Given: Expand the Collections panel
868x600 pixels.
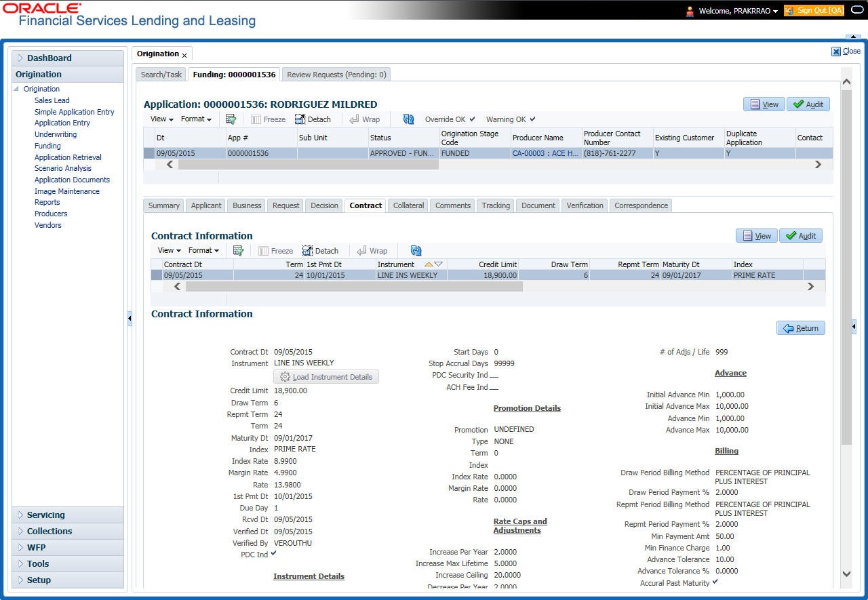Looking at the screenshot, I should (68, 532).
